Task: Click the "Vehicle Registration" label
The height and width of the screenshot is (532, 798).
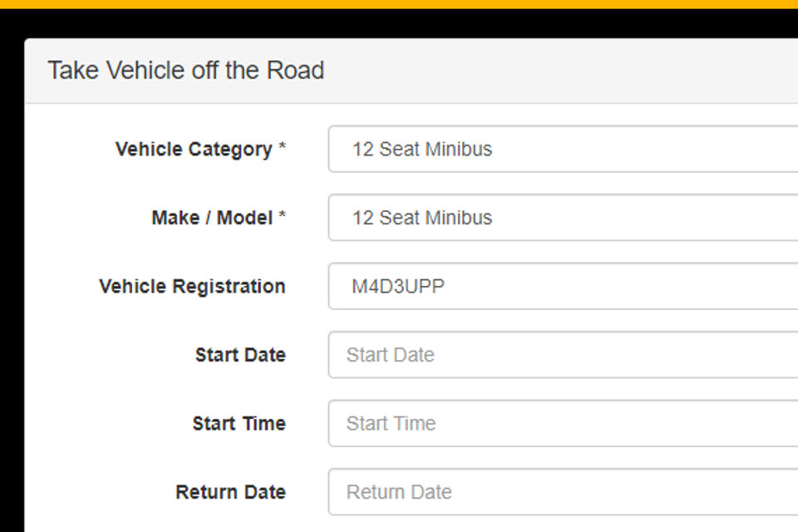Action: [x=192, y=287]
